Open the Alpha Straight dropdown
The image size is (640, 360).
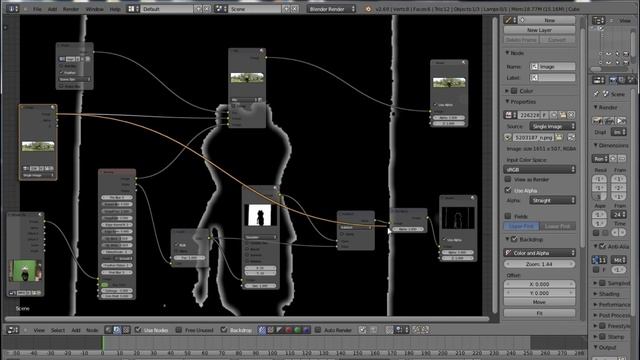[x=553, y=200]
